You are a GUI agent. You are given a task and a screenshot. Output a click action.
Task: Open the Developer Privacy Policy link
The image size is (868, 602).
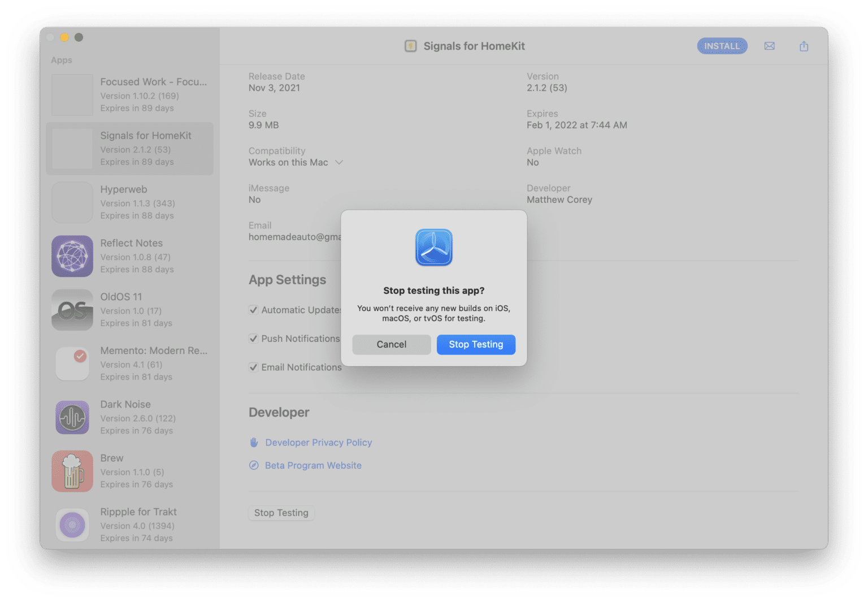click(318, 442)
